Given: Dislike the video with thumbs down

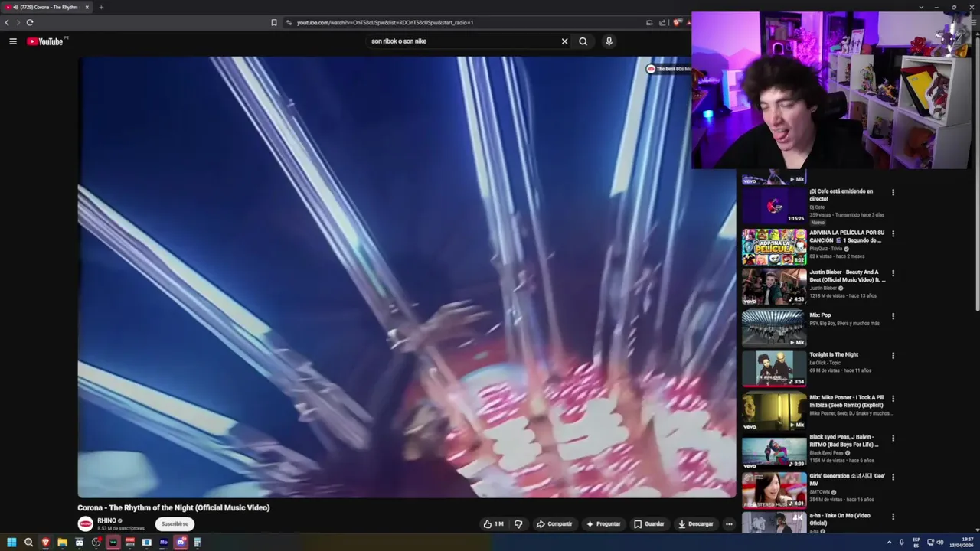Looking at the screenshot, I should (x=518, y=524).
